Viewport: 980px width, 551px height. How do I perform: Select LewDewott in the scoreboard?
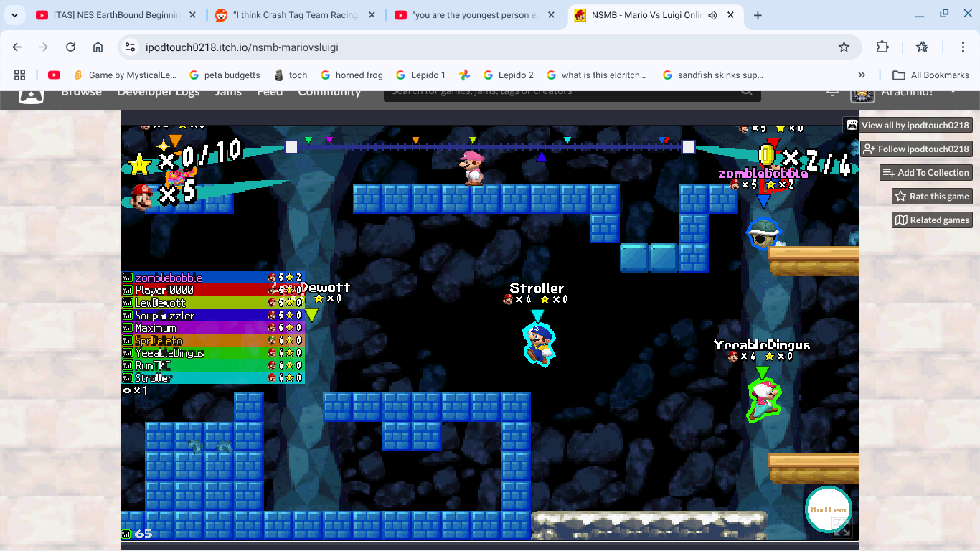(212, 303)
